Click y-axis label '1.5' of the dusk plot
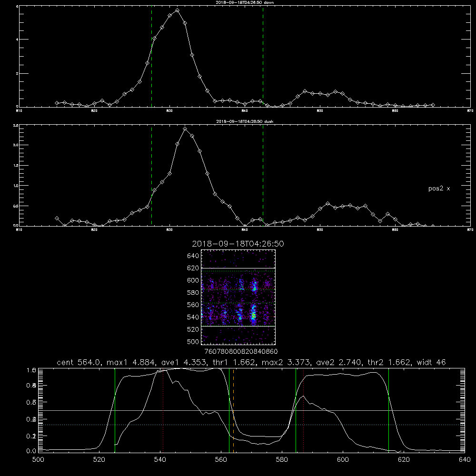This screenshot has height=476, width=476. coord(16,166)
